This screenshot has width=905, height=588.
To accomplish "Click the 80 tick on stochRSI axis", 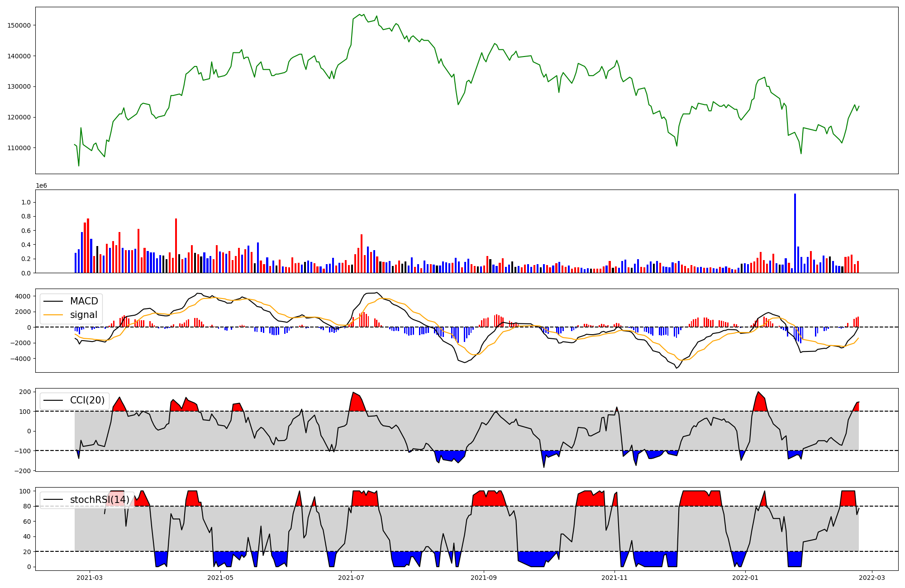I will [x=27, y=507].
